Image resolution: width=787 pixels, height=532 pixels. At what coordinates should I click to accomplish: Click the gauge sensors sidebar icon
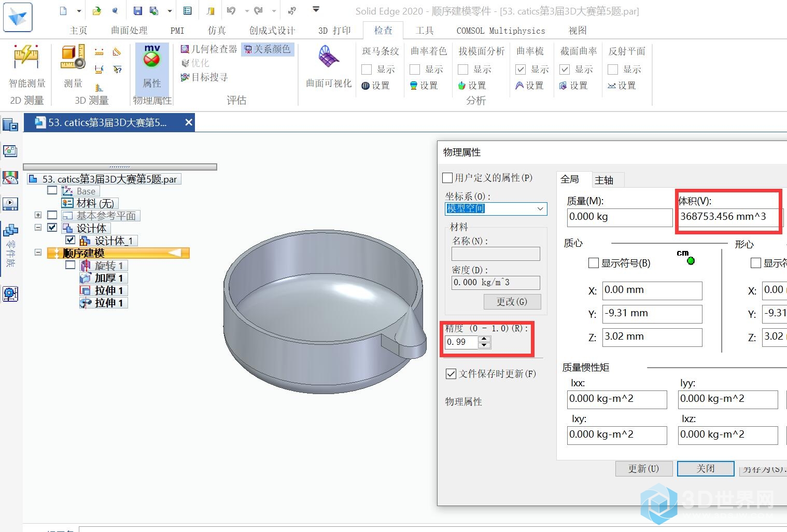coord(10,177)
